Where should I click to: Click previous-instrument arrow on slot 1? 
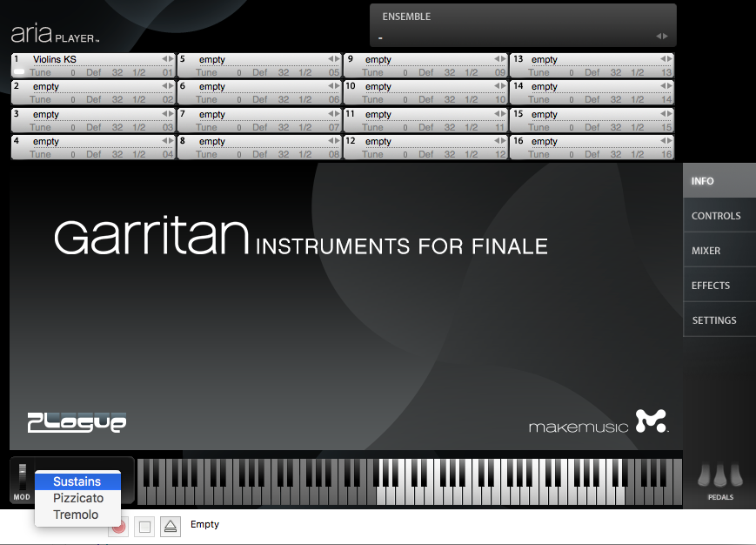165,59
